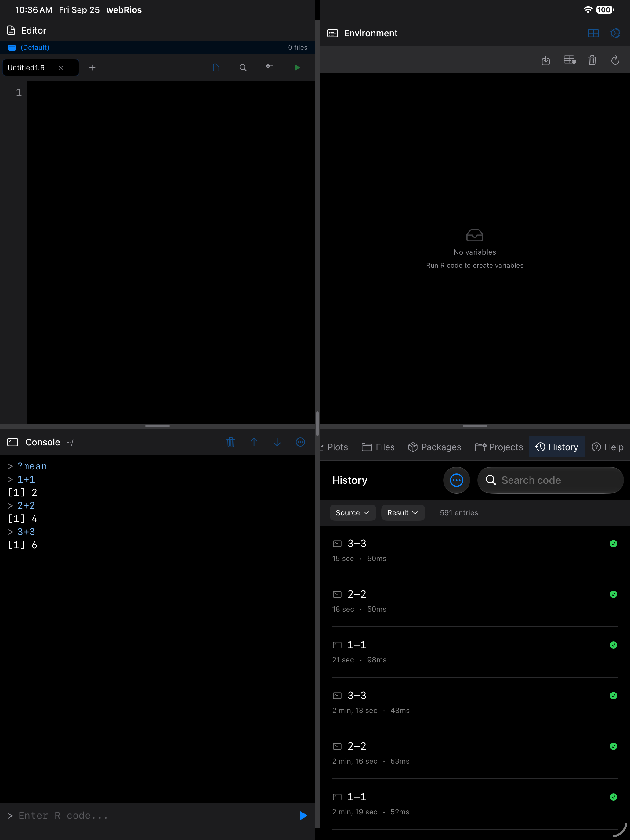Focus the Search code field
Screen dimensions: 630x840
point(550,480)
